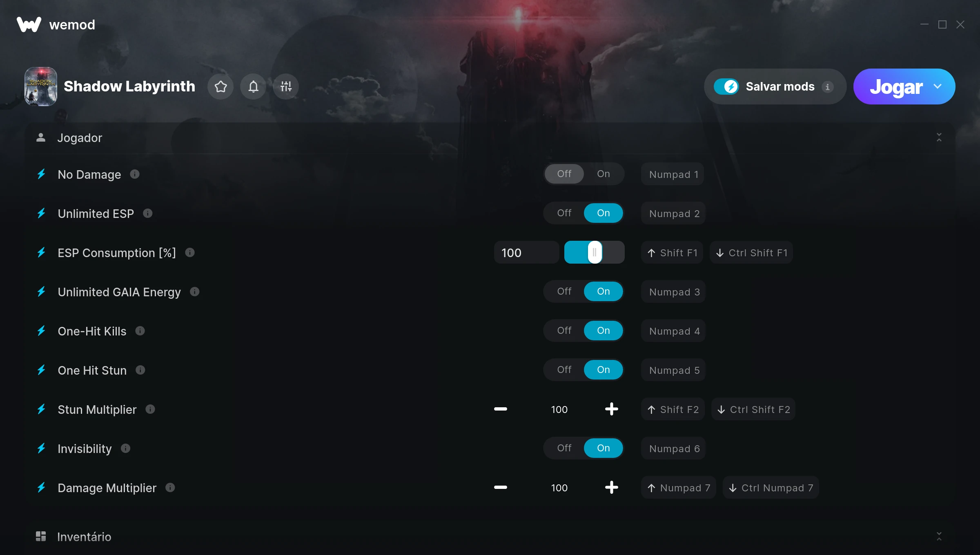
Task: Switch Unlimited ESP to Off
Action: pos(564,213)
